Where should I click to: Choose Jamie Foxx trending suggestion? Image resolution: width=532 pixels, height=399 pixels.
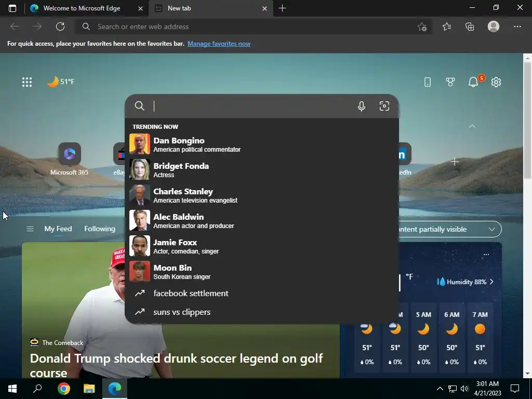pos(262,246)
